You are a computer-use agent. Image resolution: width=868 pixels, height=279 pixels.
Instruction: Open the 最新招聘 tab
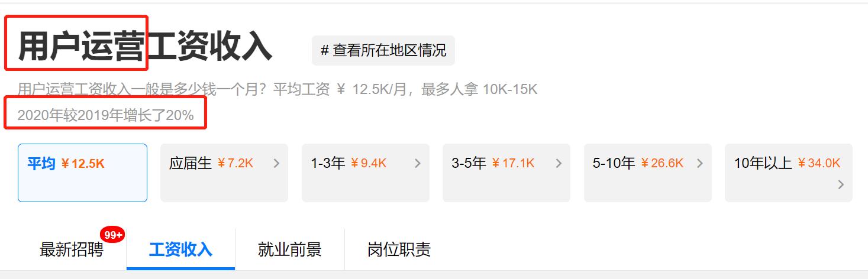(72, 249)
